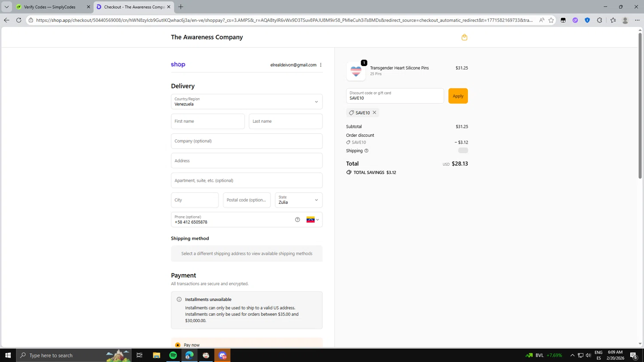
Task: Remove the SAVE10 discount tag
Action: 374,113
